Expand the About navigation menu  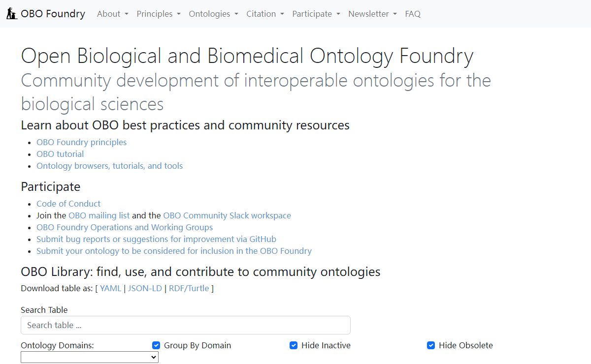[112, 14]
